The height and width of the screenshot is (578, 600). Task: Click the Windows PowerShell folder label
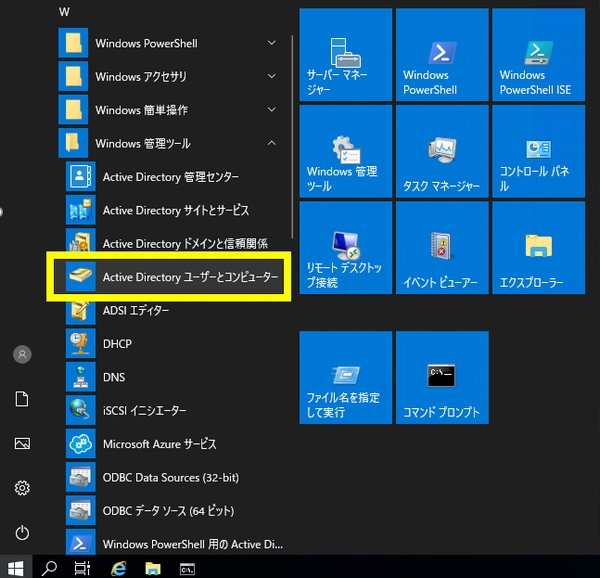(147, 43)
